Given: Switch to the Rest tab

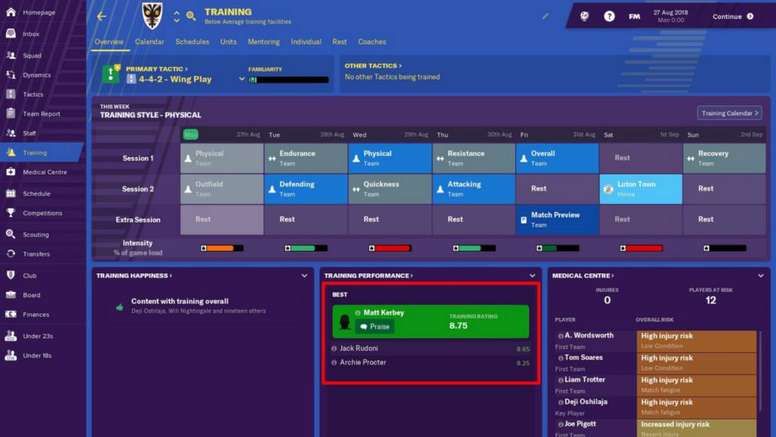Looking at the screenshot, I should click(x=340, y=42).
